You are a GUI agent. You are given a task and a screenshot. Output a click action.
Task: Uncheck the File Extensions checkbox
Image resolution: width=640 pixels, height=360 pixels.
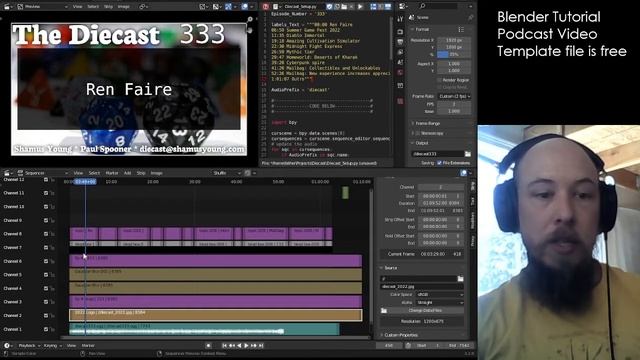440,163
